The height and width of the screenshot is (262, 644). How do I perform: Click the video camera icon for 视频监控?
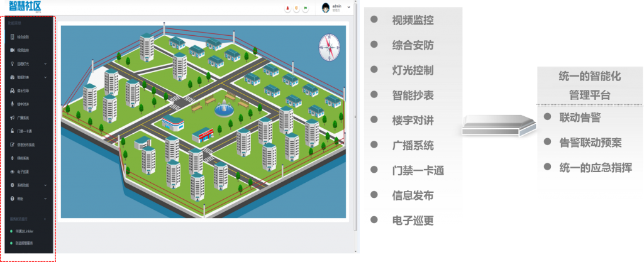(x=12, y=50)
